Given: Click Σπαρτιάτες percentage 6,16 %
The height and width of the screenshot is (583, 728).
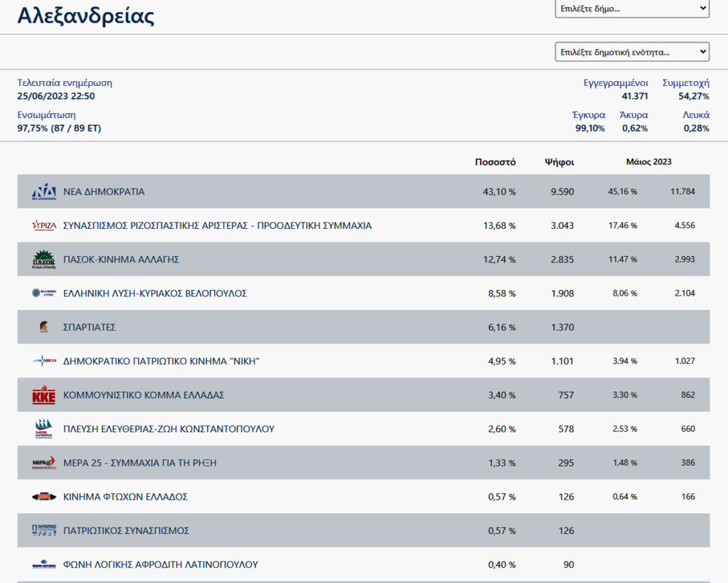Looking at the screenshot, I should coord(501,327).
